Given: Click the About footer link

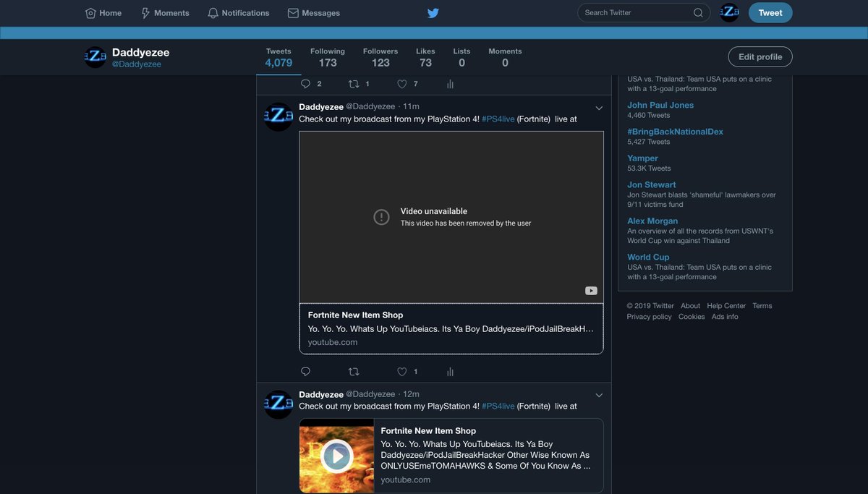Looking at the screenshot, I should pos(690,306).
